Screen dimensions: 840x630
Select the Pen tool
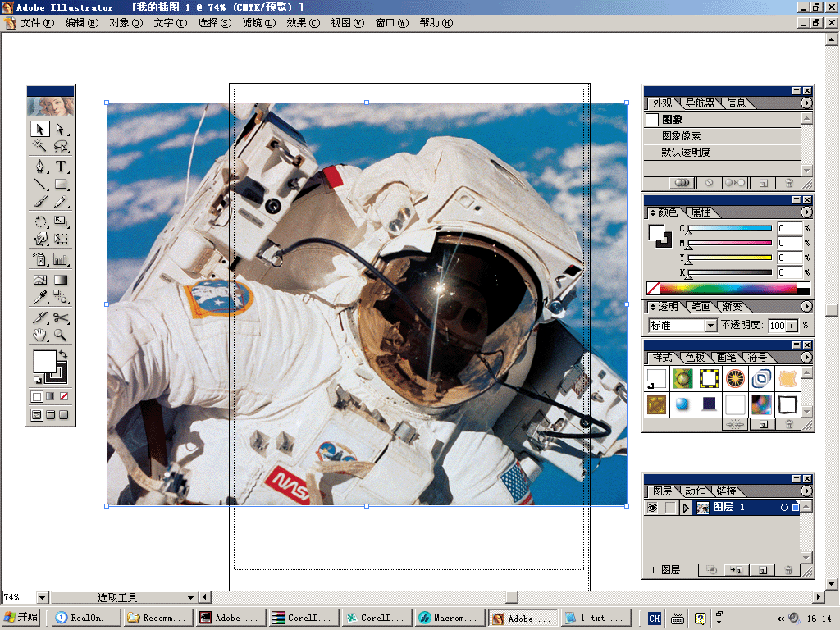[40, 167]
